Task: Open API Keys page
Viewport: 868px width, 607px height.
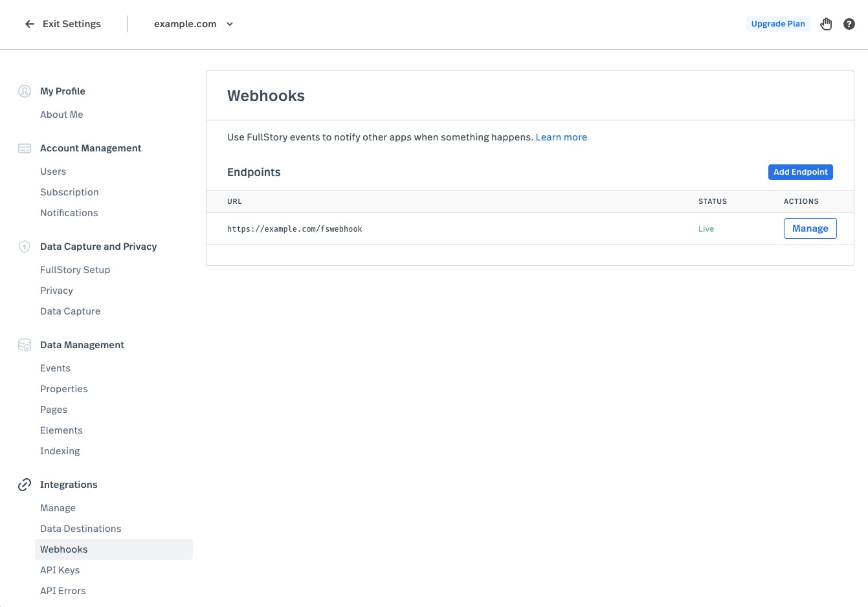Action: click(60, 570)
